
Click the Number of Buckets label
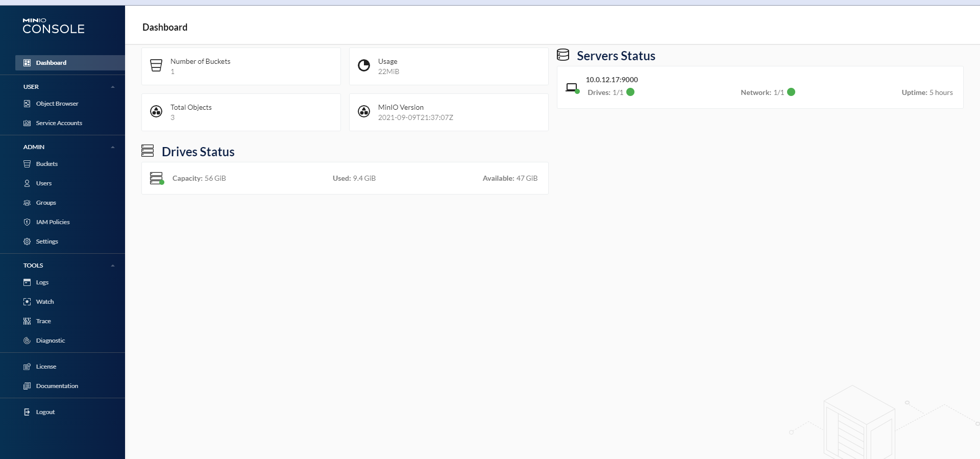200,61
